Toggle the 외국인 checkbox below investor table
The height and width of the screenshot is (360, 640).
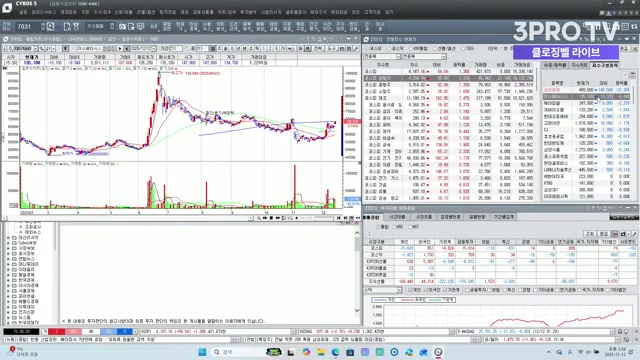point(426,290)
